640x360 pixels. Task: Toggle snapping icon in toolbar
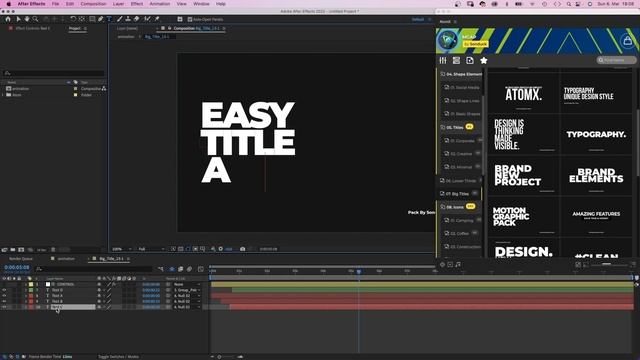[180, 19]
